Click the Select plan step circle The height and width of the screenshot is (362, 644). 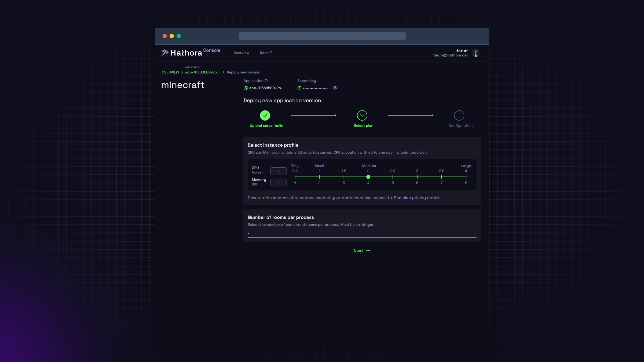(x=362, y=116)
